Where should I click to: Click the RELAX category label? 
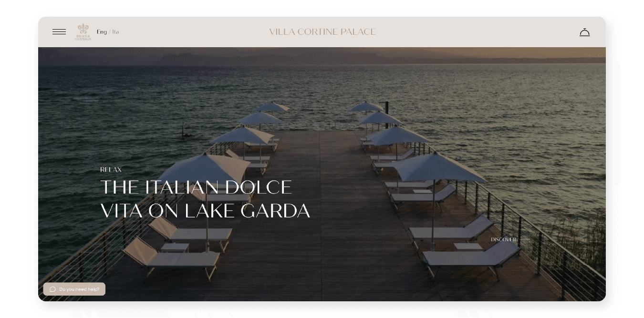pos(111,170)
